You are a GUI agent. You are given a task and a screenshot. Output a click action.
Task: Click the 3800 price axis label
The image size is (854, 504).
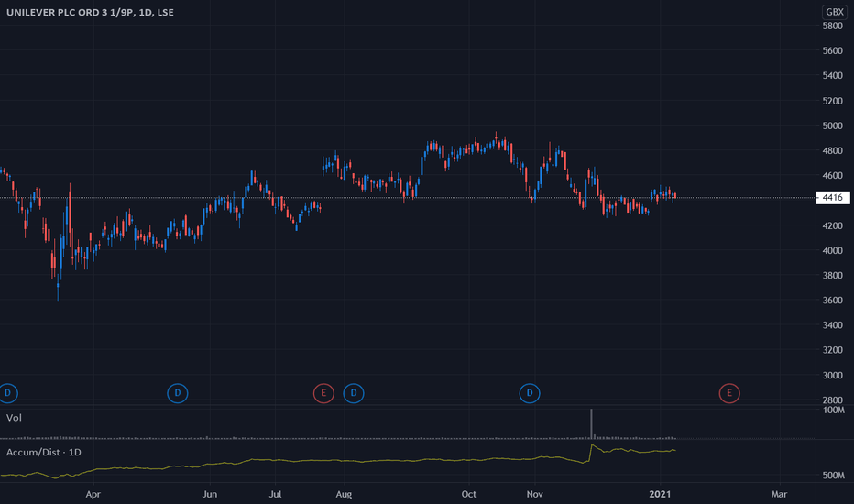833,276
